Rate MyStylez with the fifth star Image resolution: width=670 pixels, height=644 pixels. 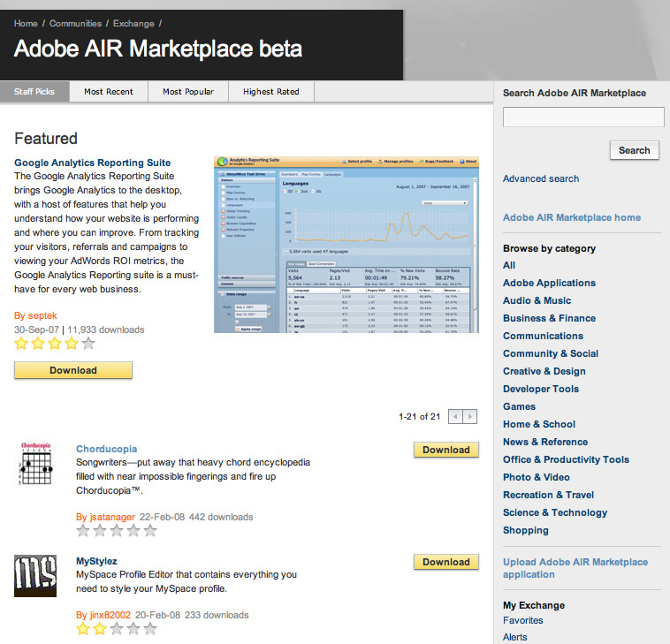click(x=150, y=629)
